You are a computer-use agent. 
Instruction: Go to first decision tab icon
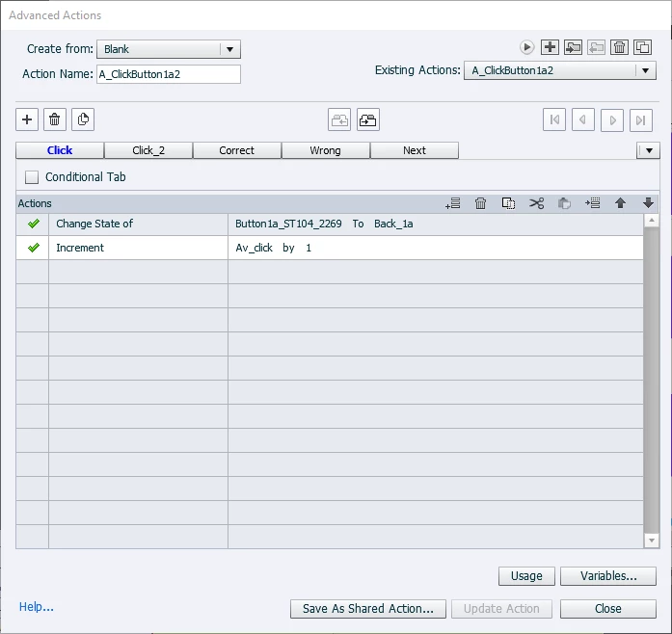554,119
